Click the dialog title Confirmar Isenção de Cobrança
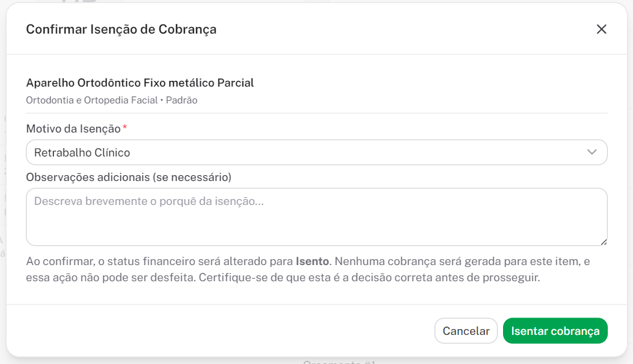Viewport: 633px width, 364px height. (121, 29)
